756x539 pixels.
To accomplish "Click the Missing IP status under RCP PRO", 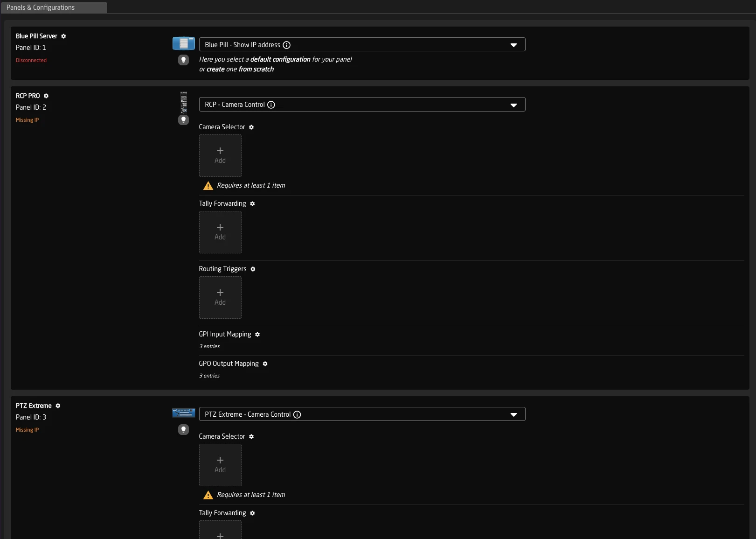I will (27, 120).
